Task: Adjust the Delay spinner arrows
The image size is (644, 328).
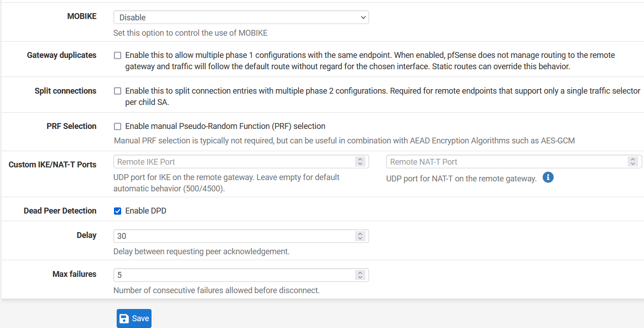Action: pyautogui.click(x=360, y=236)
